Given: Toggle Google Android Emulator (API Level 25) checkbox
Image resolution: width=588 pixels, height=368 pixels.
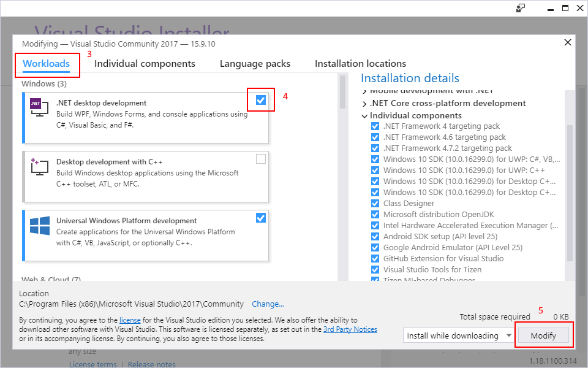Looking at the screenshot, I should click(375, 247).
